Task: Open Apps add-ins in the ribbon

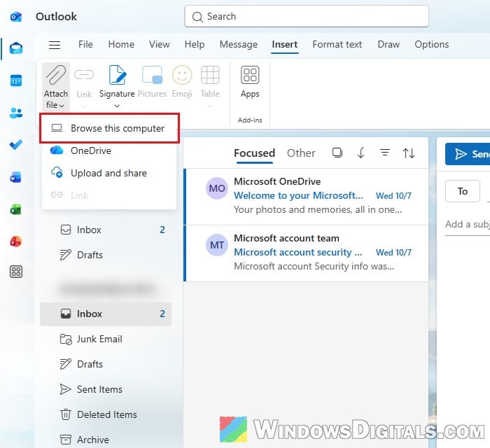Action: pos(250,81)
